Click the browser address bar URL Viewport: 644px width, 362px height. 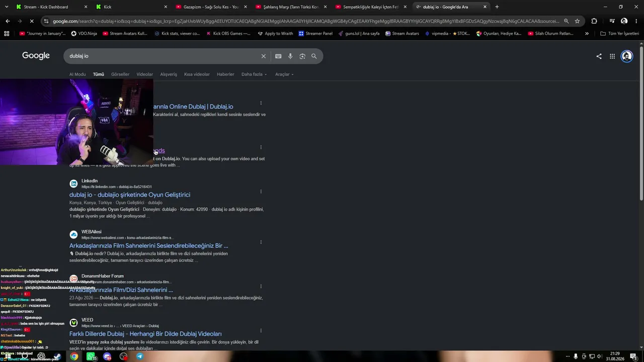click(306, 21)
